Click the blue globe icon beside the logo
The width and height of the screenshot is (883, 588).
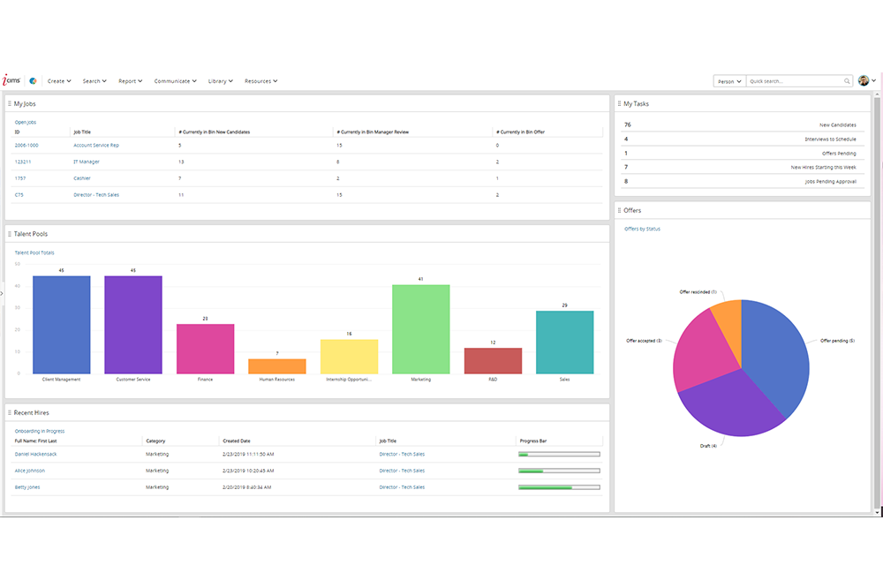[34, 81]
